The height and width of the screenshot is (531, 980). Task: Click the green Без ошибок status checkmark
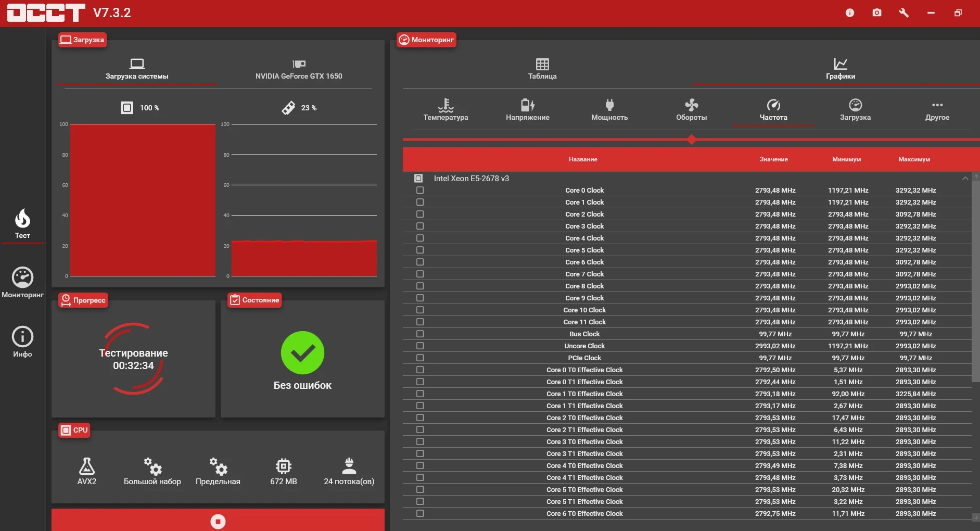302,352
